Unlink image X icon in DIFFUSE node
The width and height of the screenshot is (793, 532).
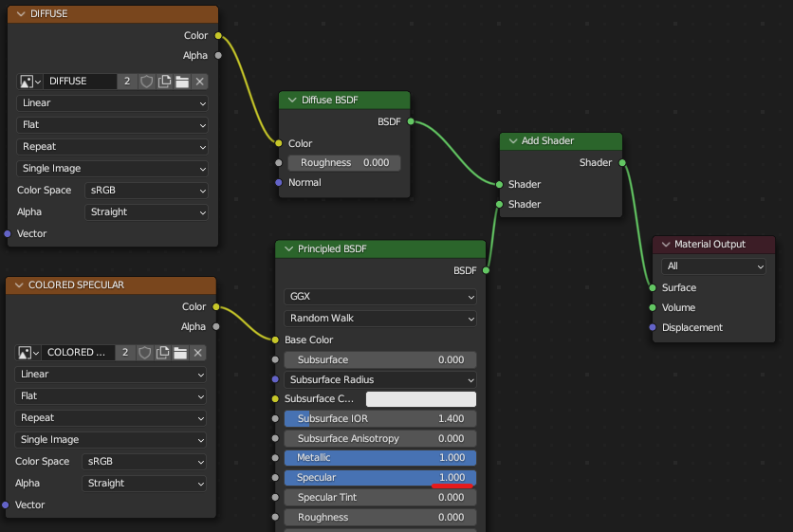click(x=200, y=82)
